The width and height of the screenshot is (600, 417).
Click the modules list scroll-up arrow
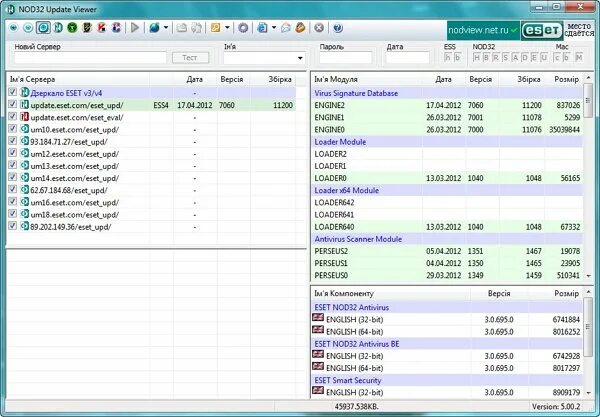pyautogui.click(x=589, y=78)
